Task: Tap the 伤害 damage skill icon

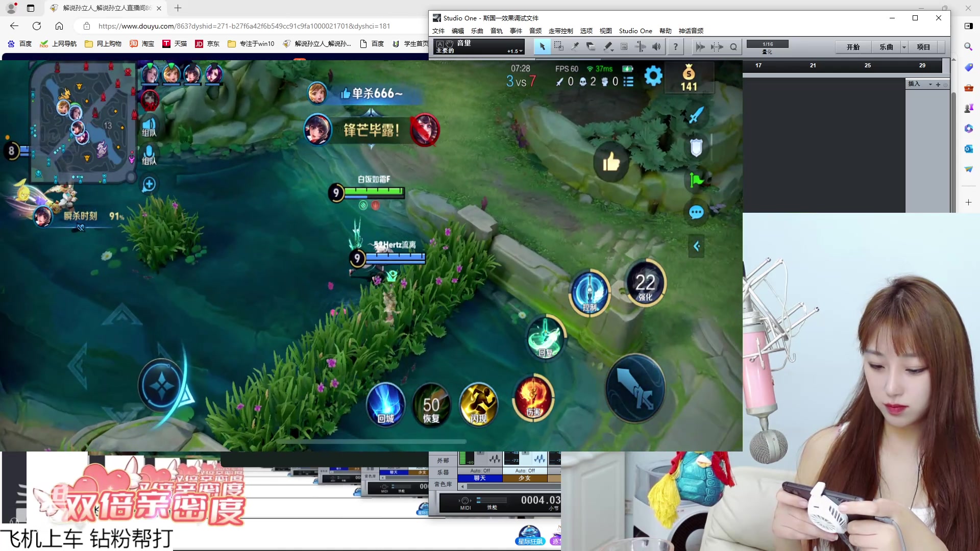Action: [x=533, y=398]
